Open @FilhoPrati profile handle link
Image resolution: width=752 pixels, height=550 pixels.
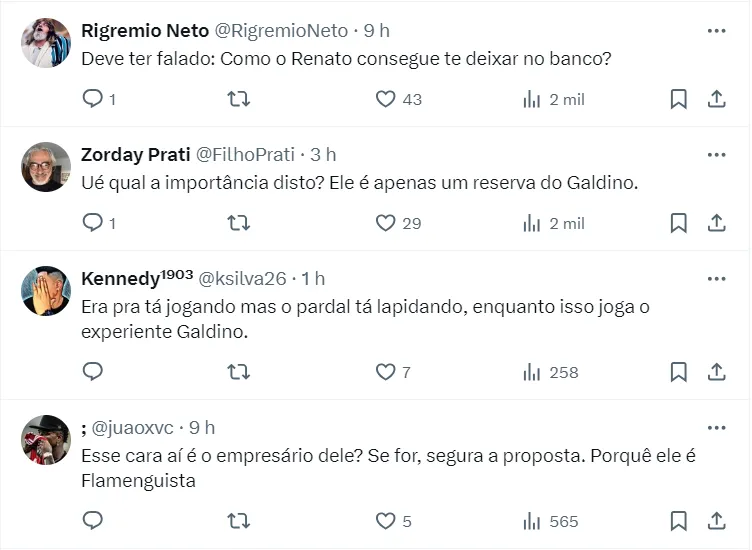coord(245,155)
